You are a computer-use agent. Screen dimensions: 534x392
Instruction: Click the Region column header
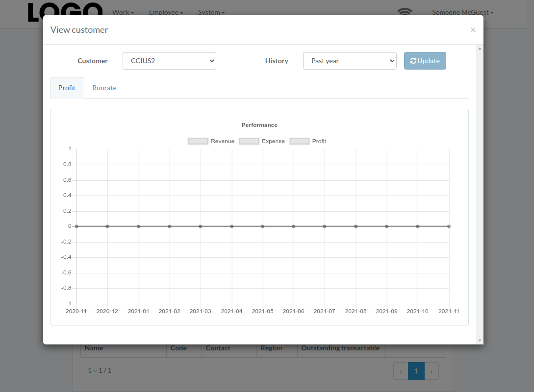tap(271, 348)
